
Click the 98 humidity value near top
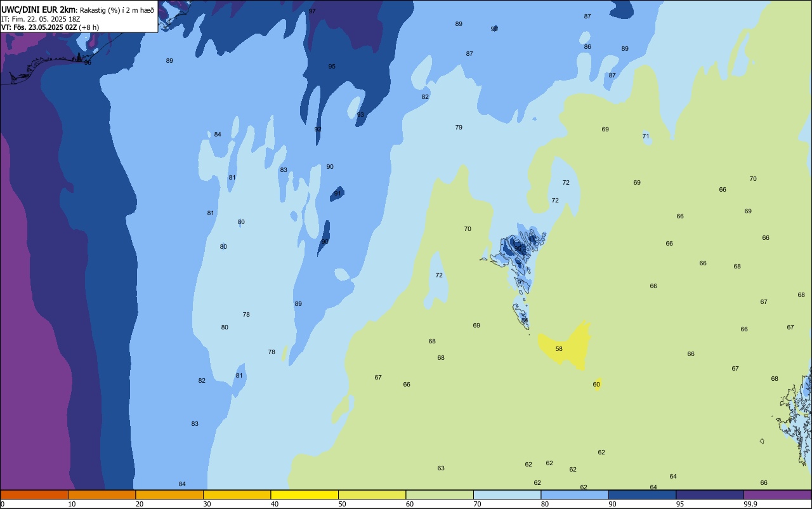pos(494,29)
